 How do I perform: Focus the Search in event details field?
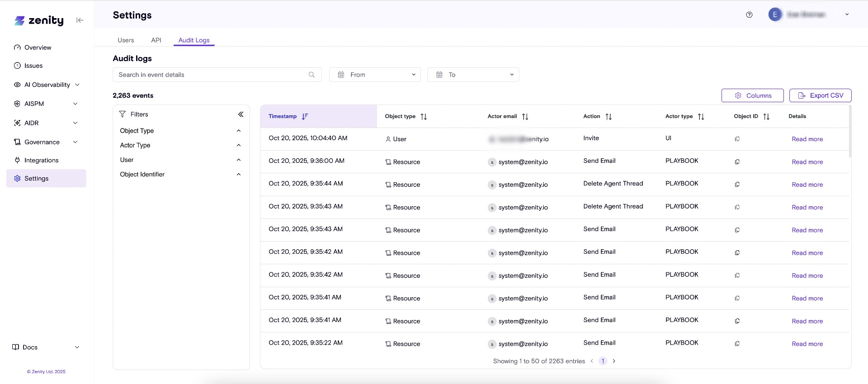(210, 75)
